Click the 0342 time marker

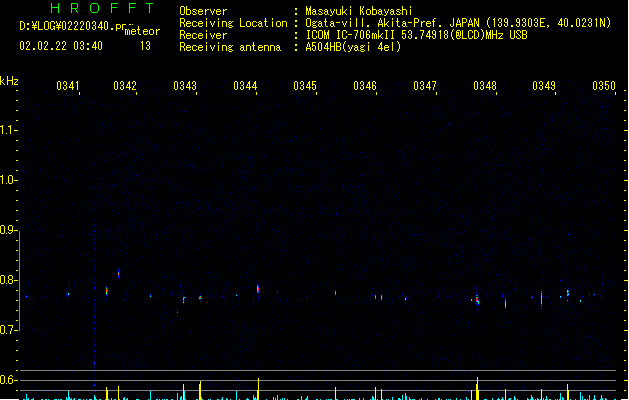coord(125,86)
